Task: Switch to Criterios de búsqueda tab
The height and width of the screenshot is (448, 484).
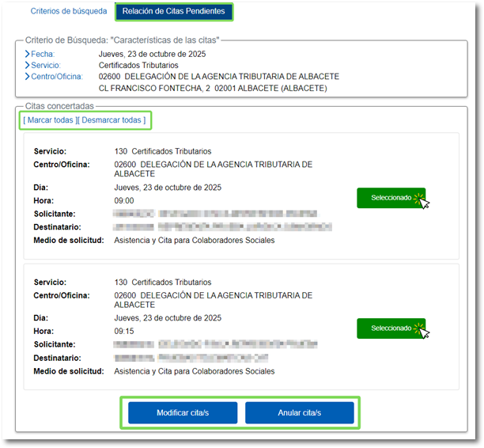Action: tap(66, 12)
